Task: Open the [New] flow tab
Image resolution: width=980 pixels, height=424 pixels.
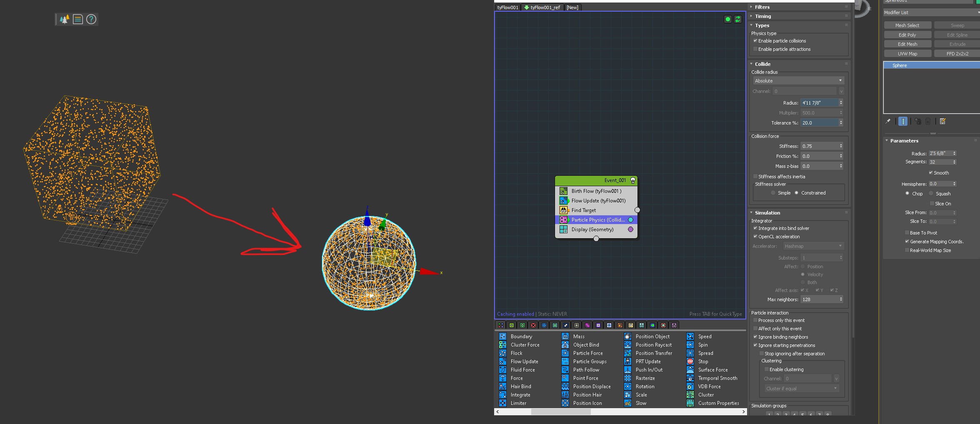Action: (572, 7)
